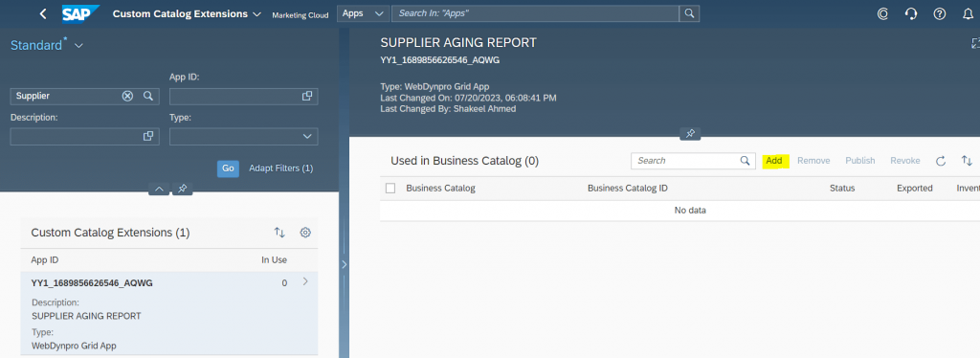Click the back arrow in header
Viewport: 980px width, 358px height.
(42, 13)
